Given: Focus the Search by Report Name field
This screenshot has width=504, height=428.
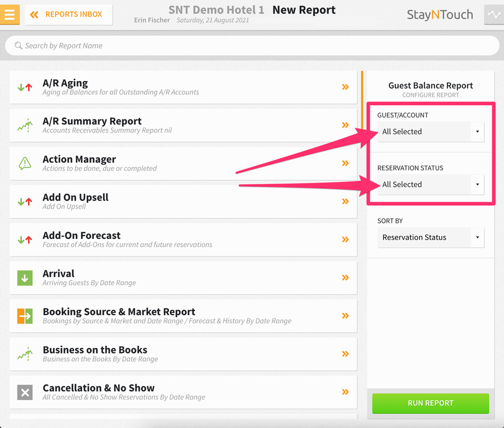Looking at the screenshot, I should 252,45.
